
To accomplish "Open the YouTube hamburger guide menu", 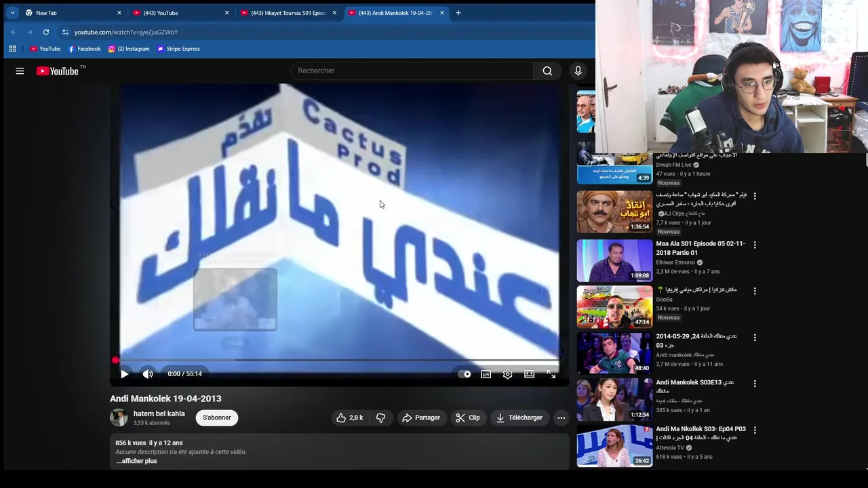I will click(x=20, y=70).
